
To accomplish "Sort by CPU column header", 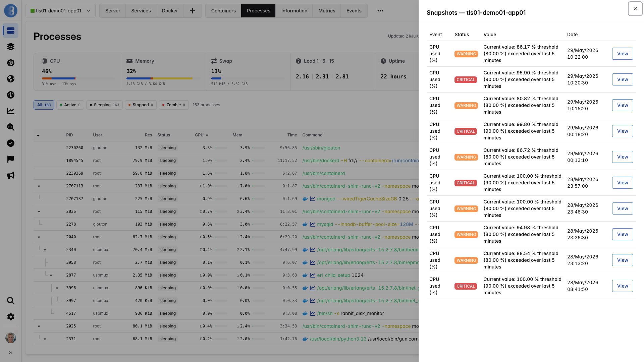I will 202,135.
